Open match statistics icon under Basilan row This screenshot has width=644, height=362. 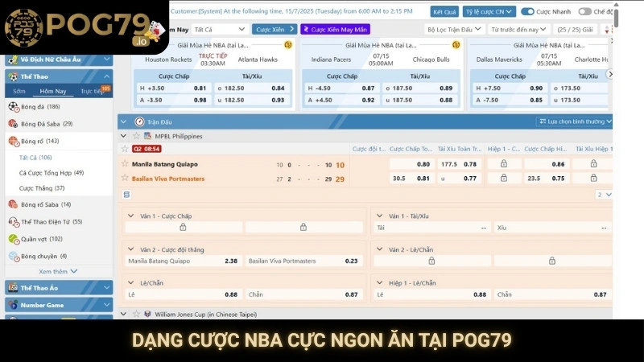(x=126, y=195)
